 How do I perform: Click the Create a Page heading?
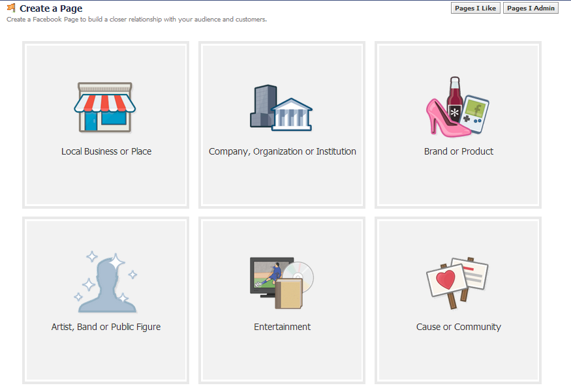click(50, 8)
